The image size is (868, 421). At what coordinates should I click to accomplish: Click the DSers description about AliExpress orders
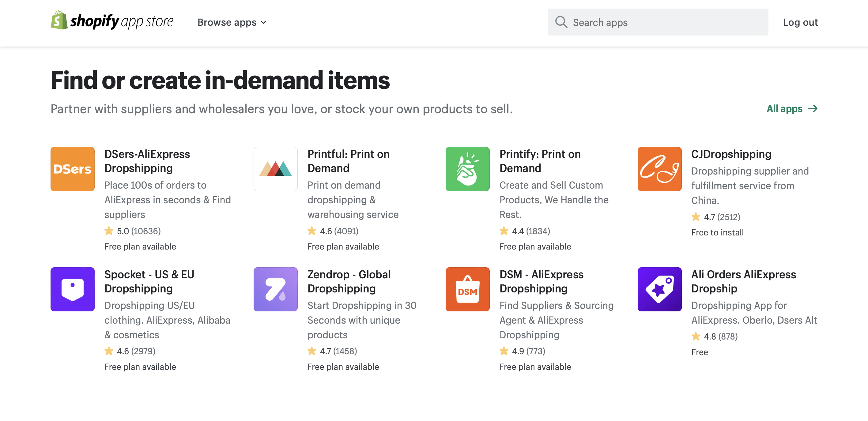point(168,200)
